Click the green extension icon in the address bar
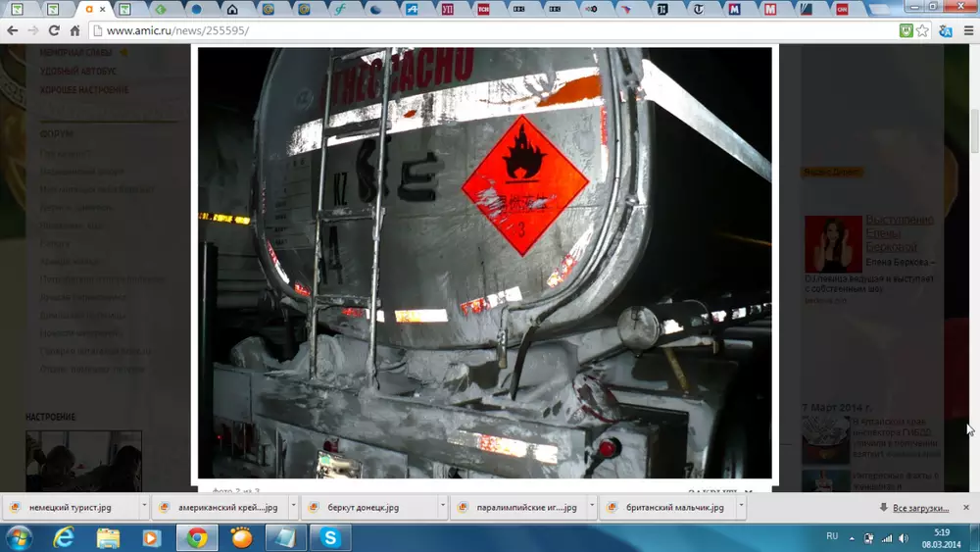 click(x=906, y=30)
